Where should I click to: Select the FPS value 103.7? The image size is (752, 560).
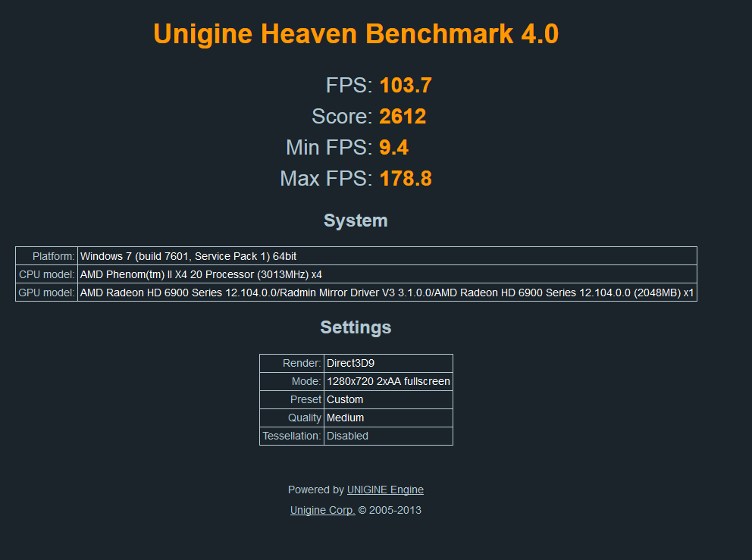(x=406, y=86)
